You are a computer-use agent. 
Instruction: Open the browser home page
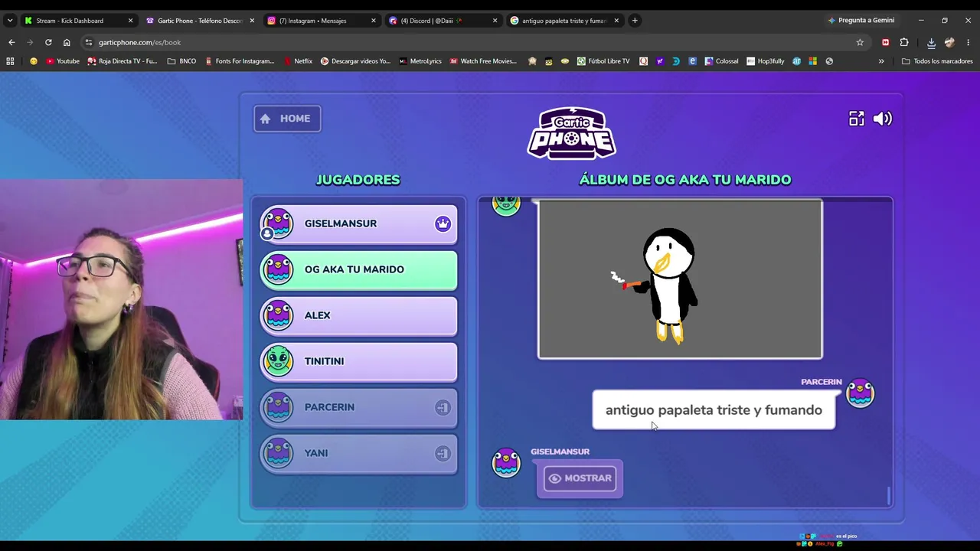point(67,42)
